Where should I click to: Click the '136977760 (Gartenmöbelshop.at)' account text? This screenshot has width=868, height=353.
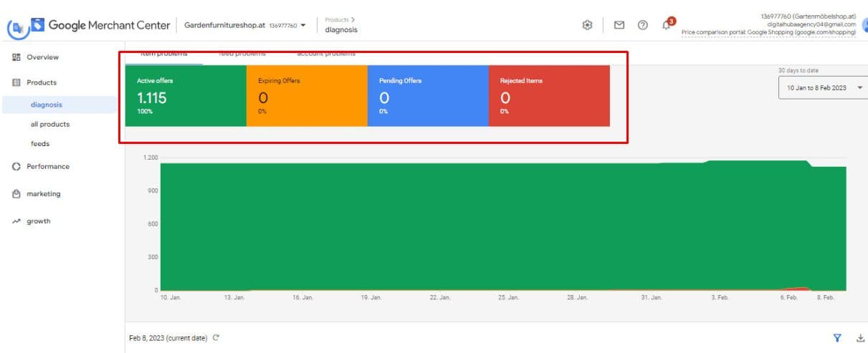808,16
